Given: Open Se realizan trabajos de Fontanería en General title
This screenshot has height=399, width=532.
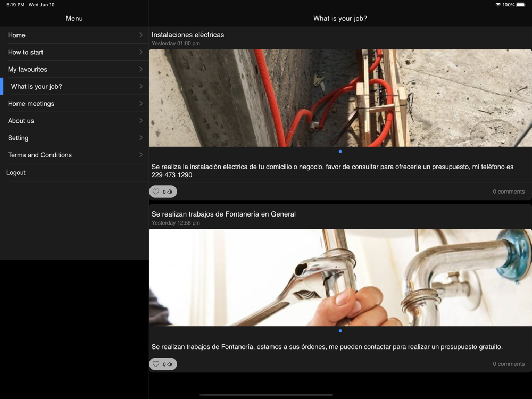Looking at the screenshot, I should tap(223, 214).
